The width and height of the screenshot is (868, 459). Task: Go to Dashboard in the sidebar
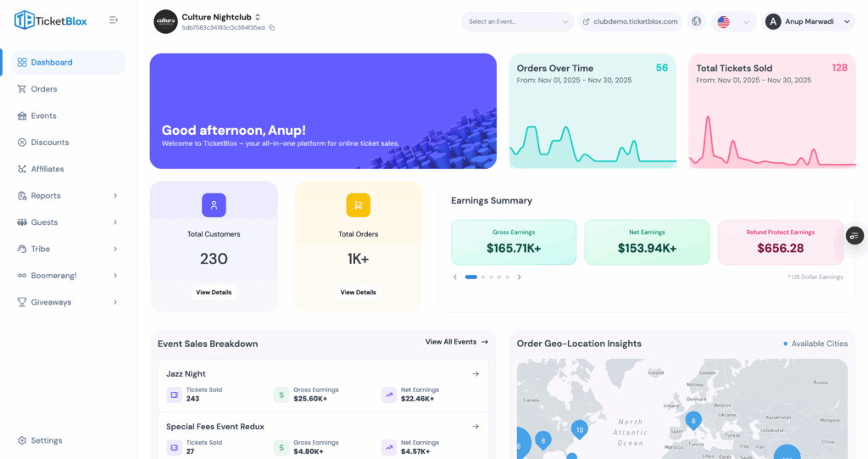[69, 62]
